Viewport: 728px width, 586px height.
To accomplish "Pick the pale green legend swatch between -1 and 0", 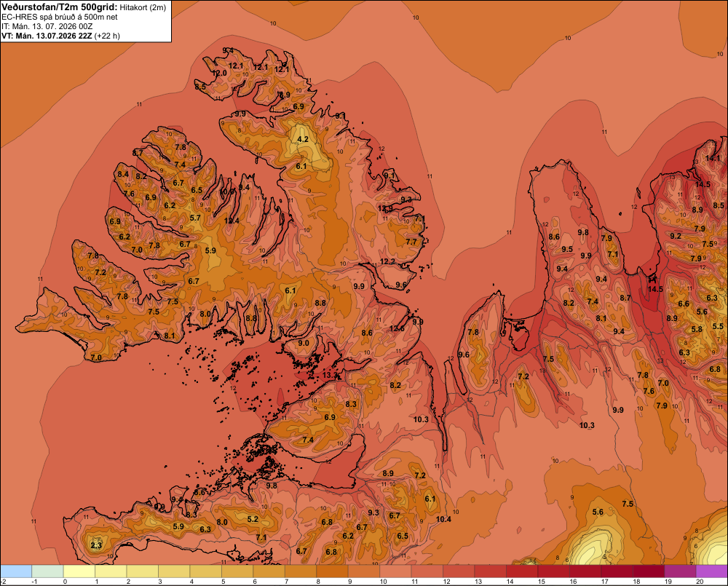I will (x=47, y=571).
